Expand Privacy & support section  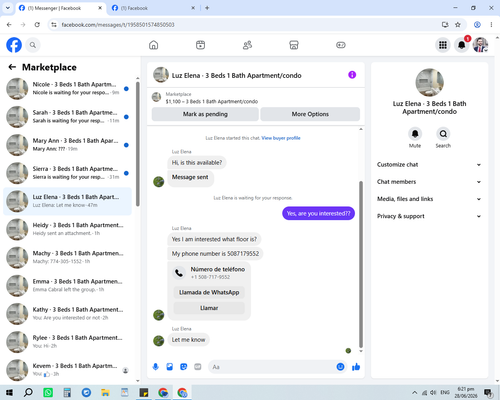pyautogui.click(x=429, y=216)
